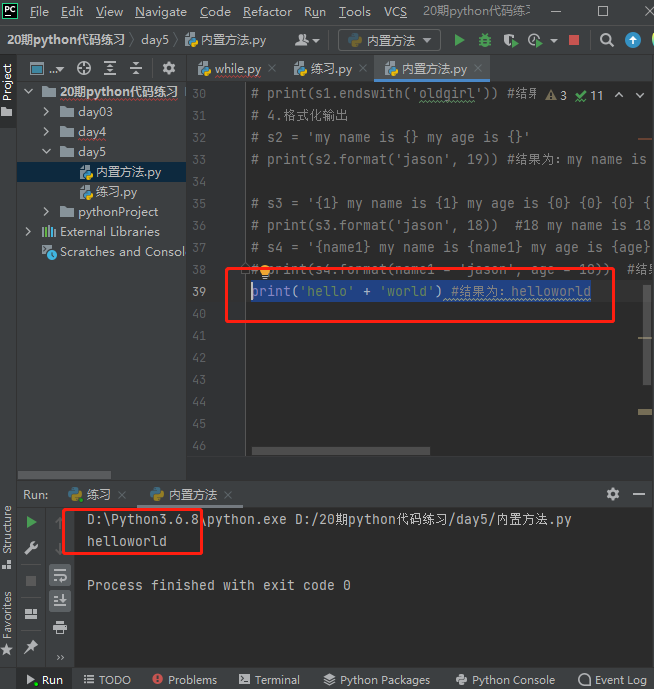Go to next highlighted error arrow
This screenshot has width=654, height=689.
640,95
